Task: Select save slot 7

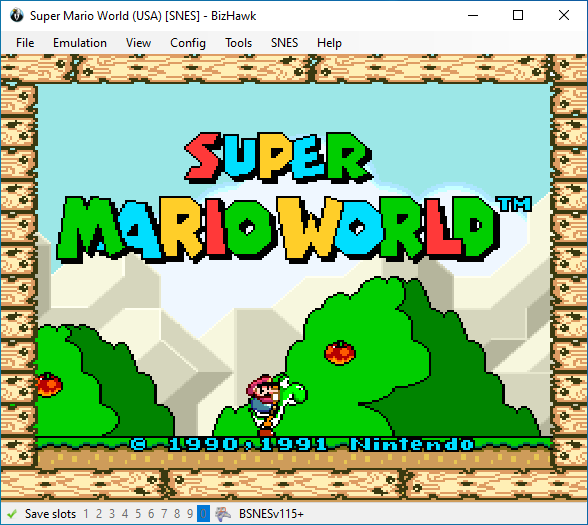Action: pyautogui.click(x=164, y=513)
